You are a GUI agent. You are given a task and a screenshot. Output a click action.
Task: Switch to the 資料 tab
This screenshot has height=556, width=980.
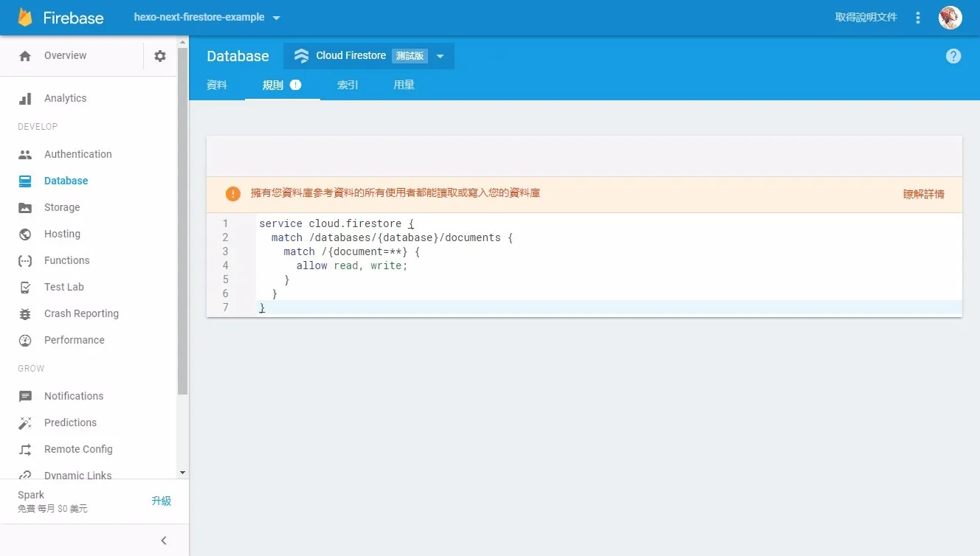coord(217,85)
